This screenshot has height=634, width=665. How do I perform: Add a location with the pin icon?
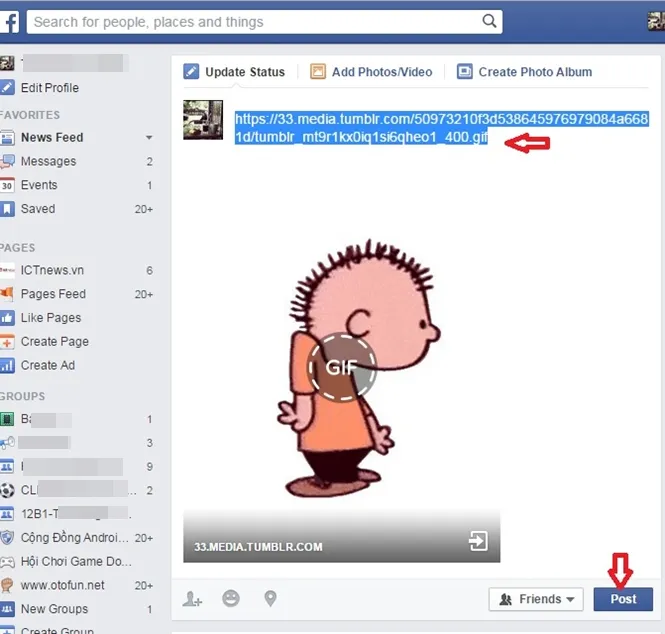pyautogui.click(x=270, y=598)
